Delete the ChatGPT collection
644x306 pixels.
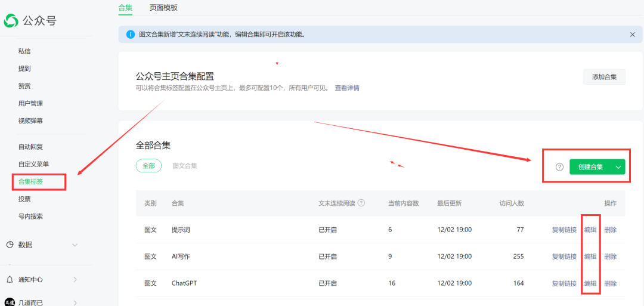(611, 283)
